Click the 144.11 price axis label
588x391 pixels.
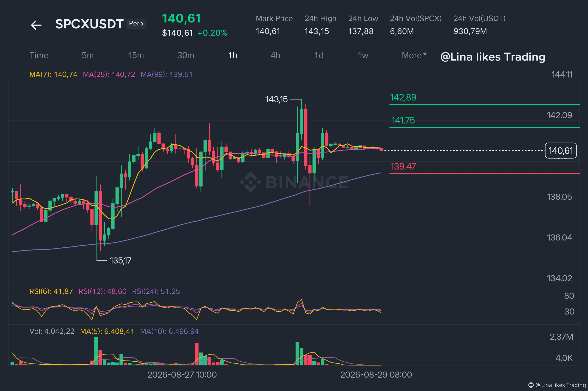562,75
